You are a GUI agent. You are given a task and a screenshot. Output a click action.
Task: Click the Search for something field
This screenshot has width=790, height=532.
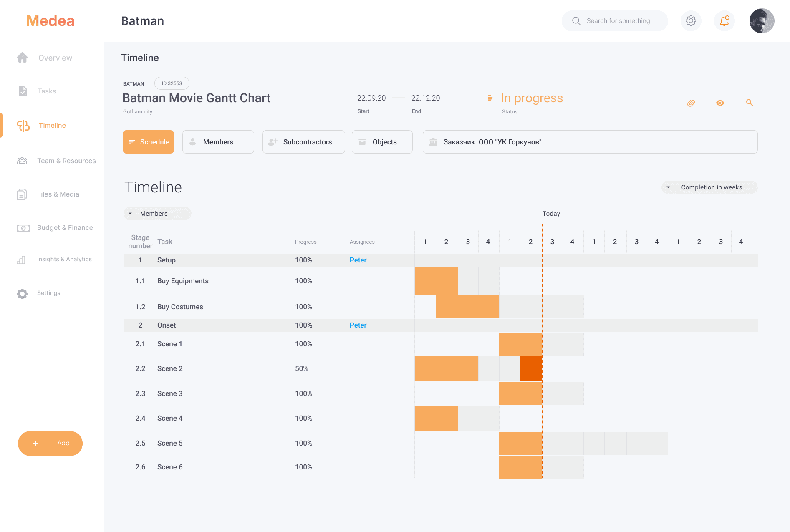click(618, 21)
